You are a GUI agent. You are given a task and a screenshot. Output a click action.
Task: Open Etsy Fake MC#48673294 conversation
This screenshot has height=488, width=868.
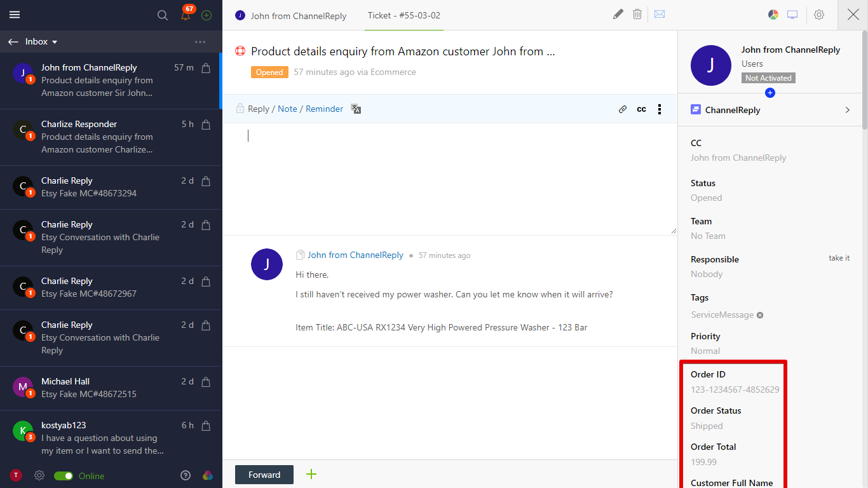(x=111, y=187)
